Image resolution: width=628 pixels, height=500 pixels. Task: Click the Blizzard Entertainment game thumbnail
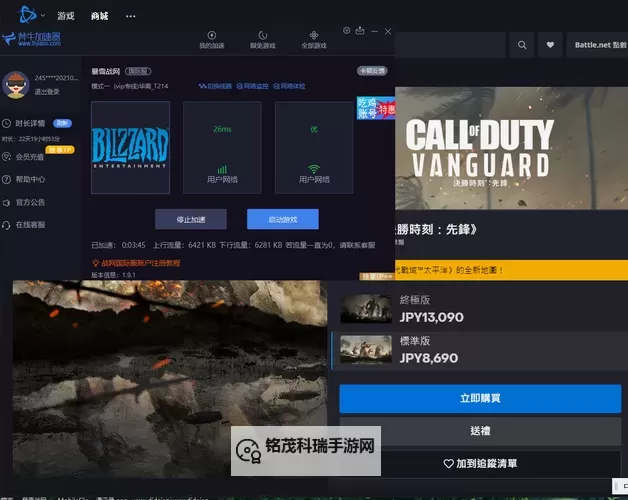pyautogui.click(x=130, y=147)
